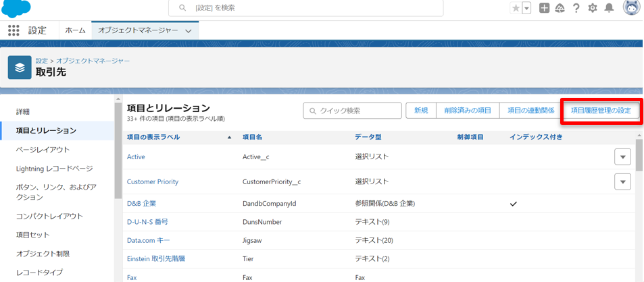
Task: Click the favorites star icon
Action: click(516, 8)
